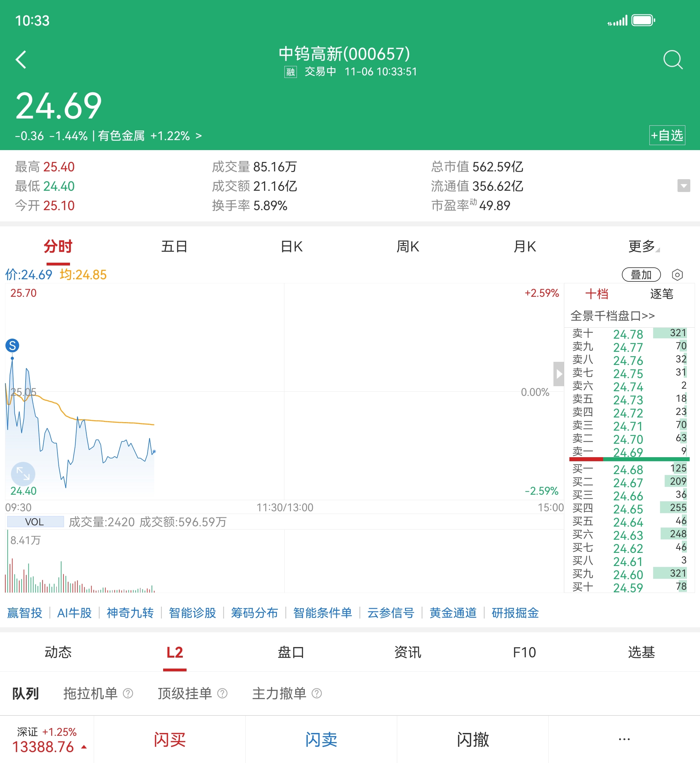Click the help icon beside 顶级挂单
Image resolution: width=700 pixels, height=763 pixels.
click(222, 693)
